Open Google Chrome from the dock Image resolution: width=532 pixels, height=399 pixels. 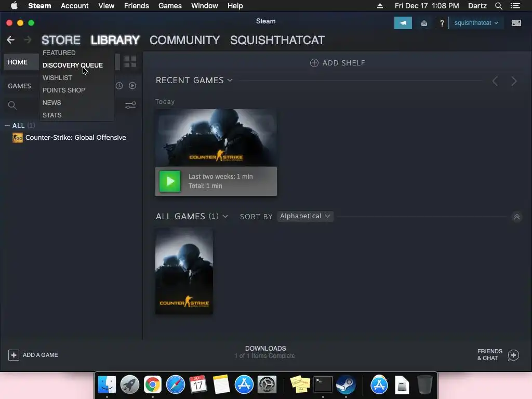[153, 384]
